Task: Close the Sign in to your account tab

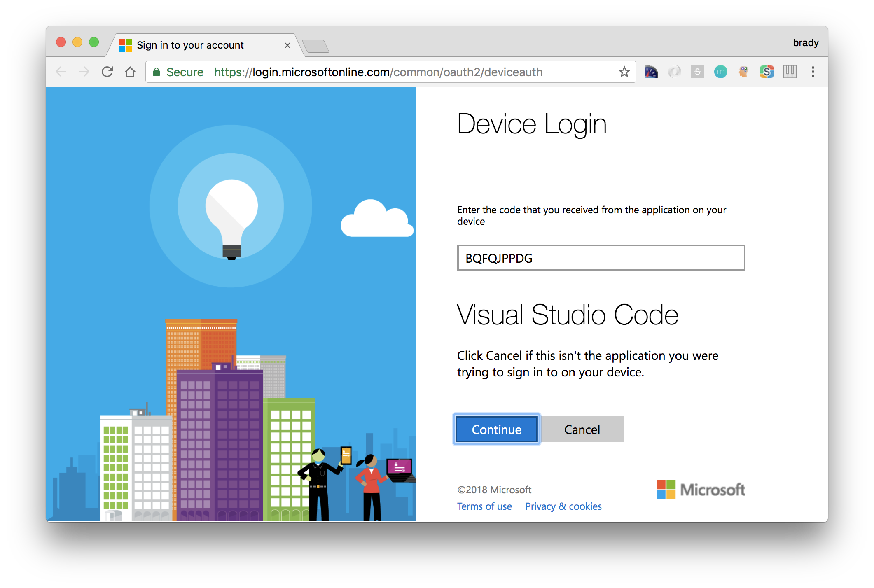Action: [287, 45]
